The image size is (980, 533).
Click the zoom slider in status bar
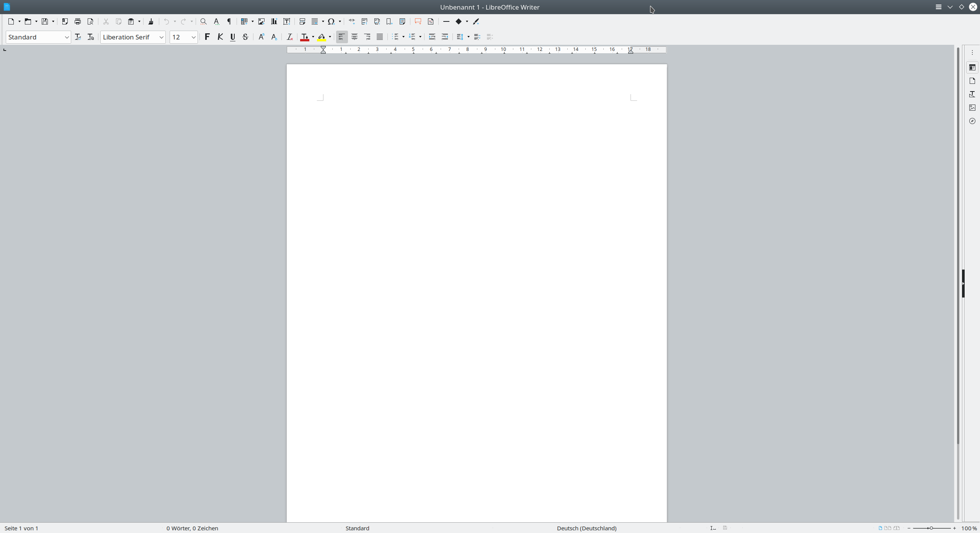[931, 528]
